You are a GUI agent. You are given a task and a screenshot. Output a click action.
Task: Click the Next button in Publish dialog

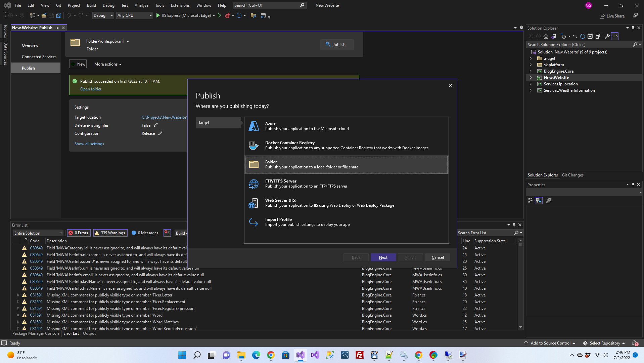[x=383, y=257]
